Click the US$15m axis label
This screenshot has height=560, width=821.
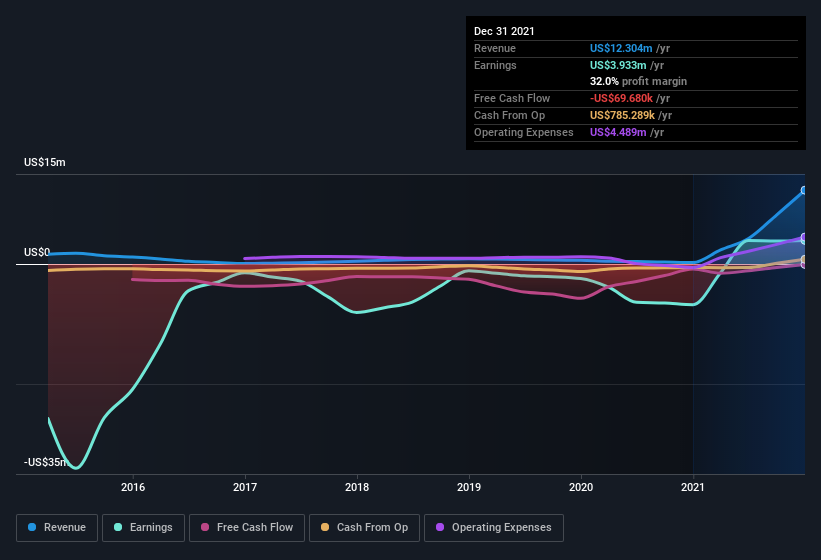point(45,162)
